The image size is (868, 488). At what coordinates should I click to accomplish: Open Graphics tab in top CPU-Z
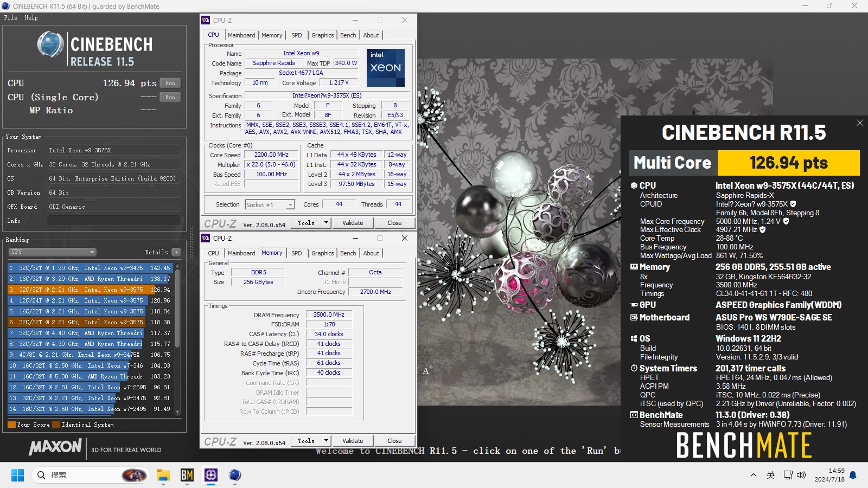tap(323, 35)
